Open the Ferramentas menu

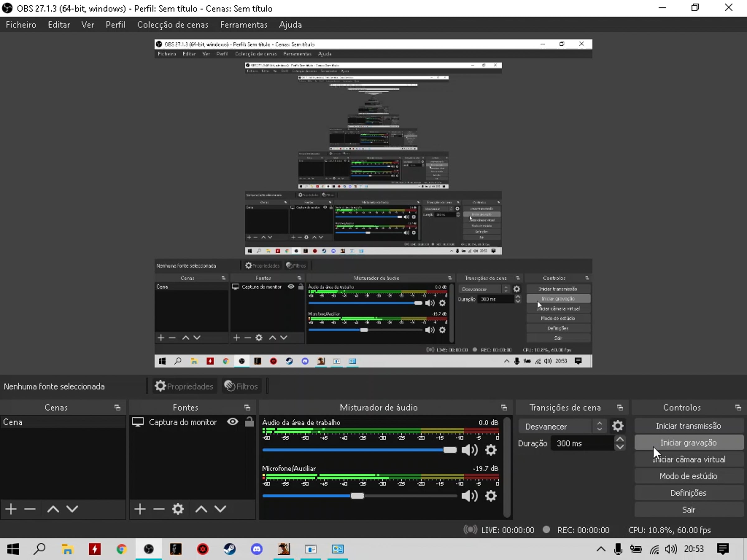pos(243,25)
